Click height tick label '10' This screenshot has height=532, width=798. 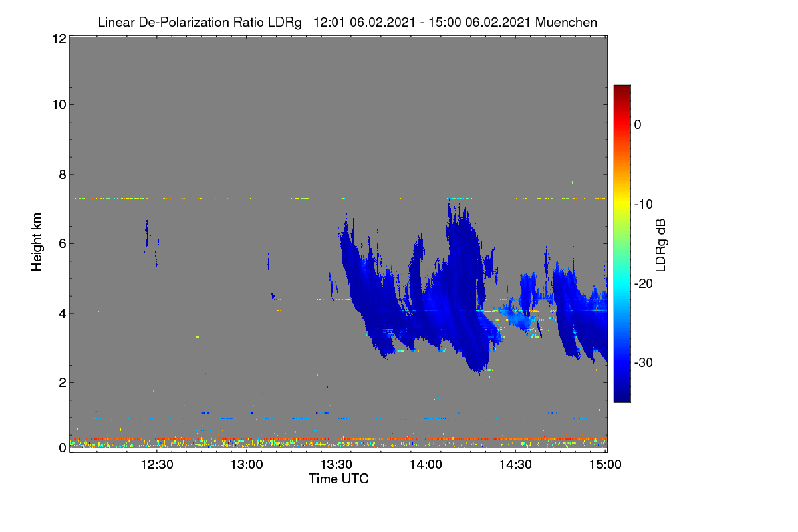click(x=58, y=104)
